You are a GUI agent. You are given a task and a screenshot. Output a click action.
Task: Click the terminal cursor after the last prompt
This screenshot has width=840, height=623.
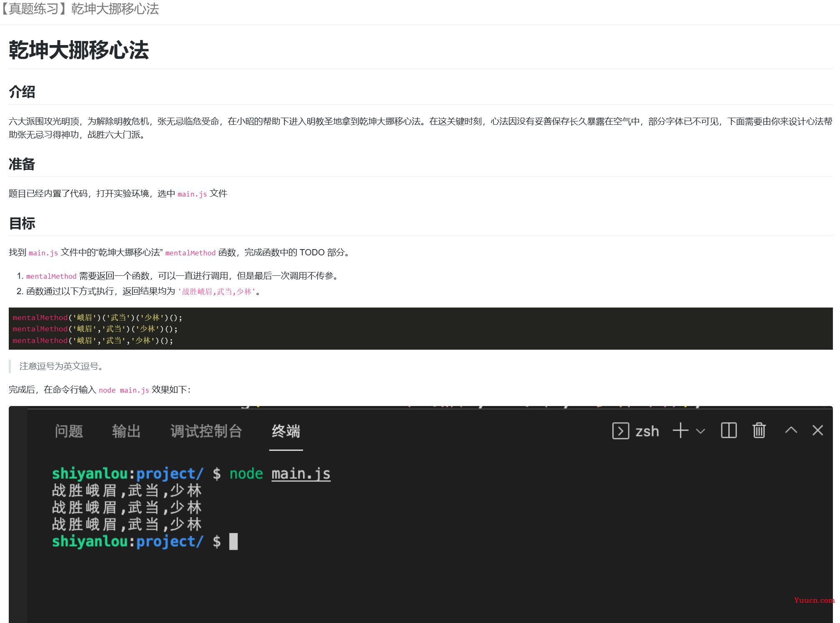click(234, 542)
